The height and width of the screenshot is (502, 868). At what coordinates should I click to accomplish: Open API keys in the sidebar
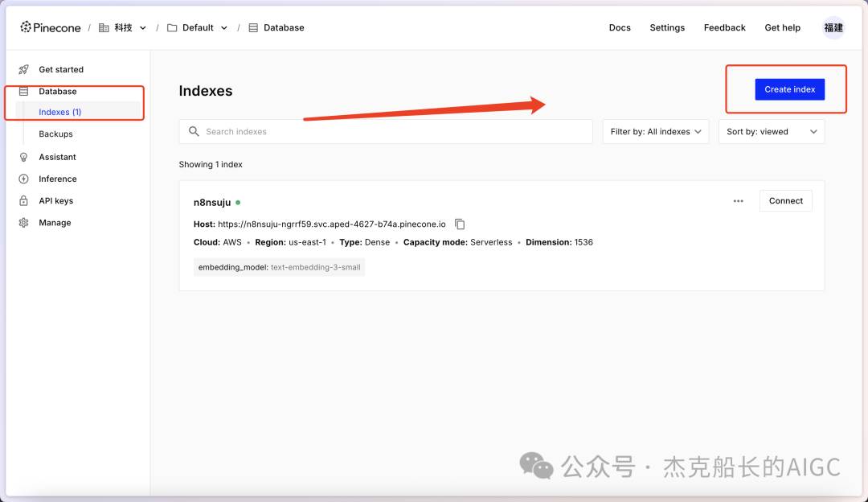click(56, 200)
